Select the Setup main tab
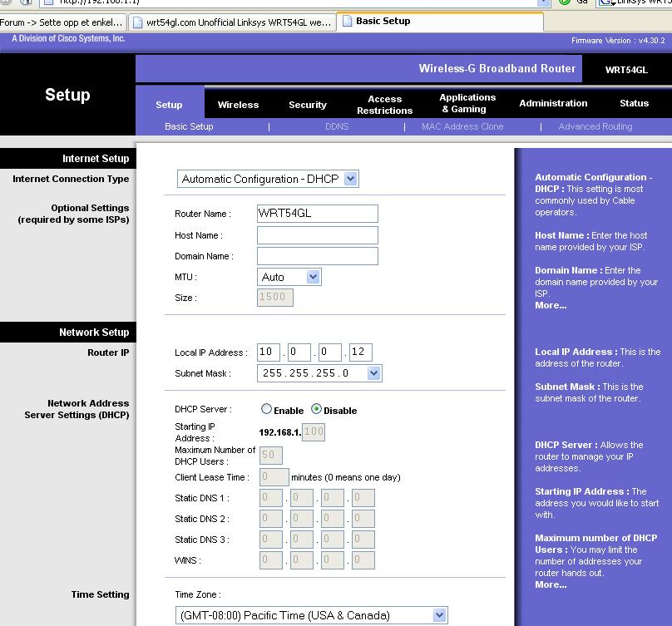The image size is (672, 626). (169, 105)
